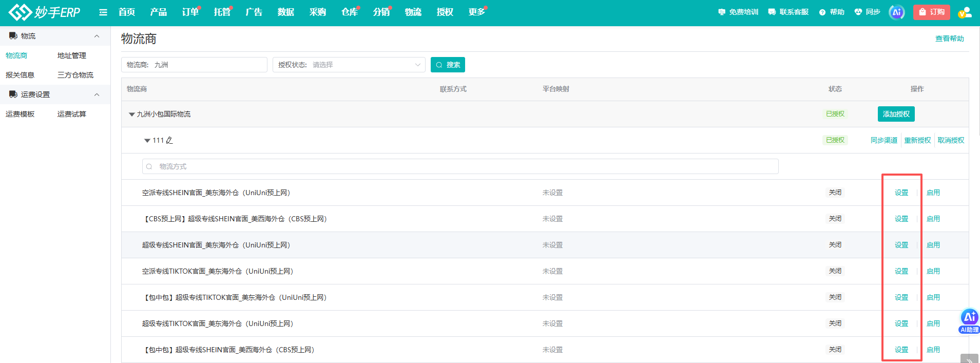Click the 物流商 search input
Viewport: 980px width, 363px height.
[x=194, y=65]
